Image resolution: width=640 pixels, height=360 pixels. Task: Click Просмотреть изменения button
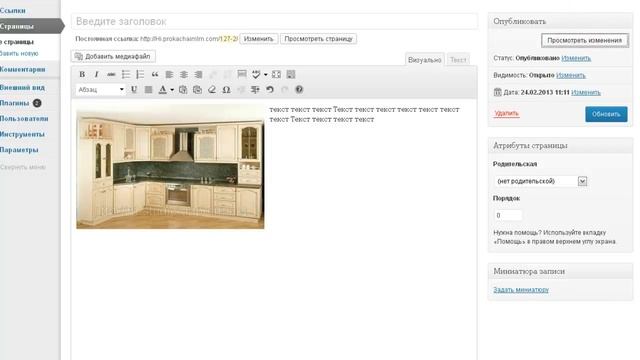click(x=584, y=40)
